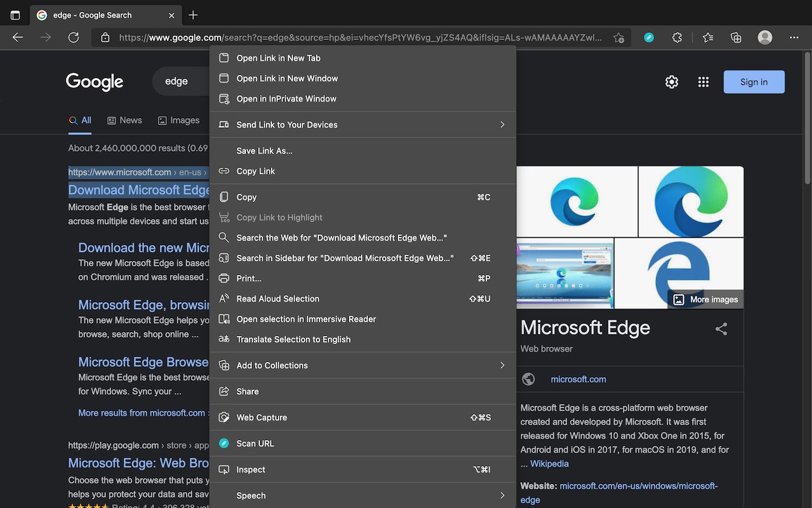Click the reload page icon
Screen dimensions: 812x508
(74, 37)
